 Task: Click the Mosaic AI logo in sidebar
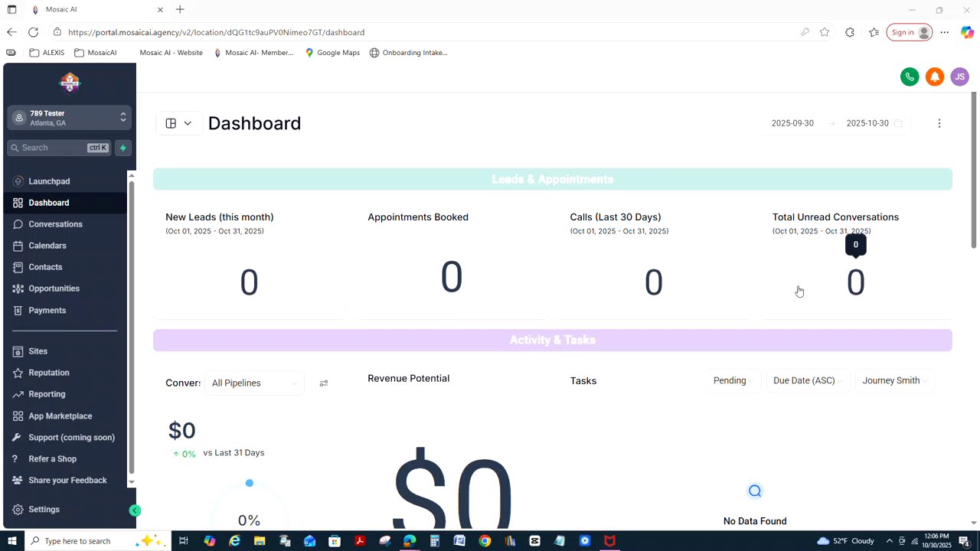(x=70, y=82)
